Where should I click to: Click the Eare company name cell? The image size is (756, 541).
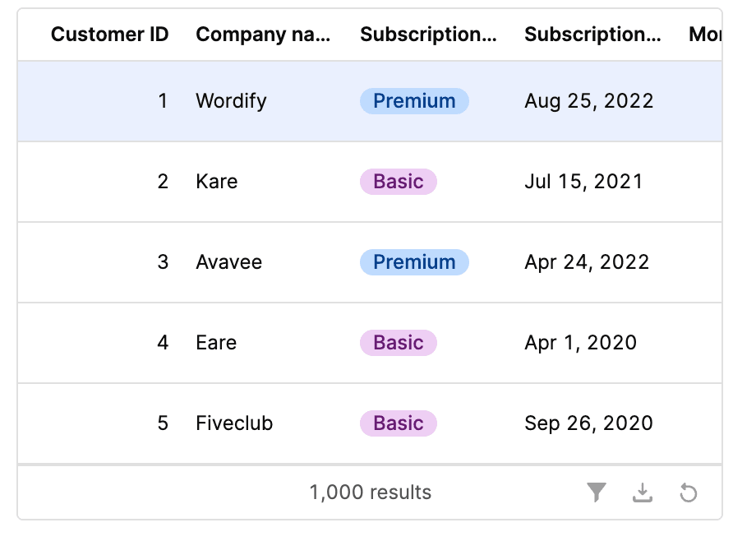pyautogui.click(x=216, y=343)
